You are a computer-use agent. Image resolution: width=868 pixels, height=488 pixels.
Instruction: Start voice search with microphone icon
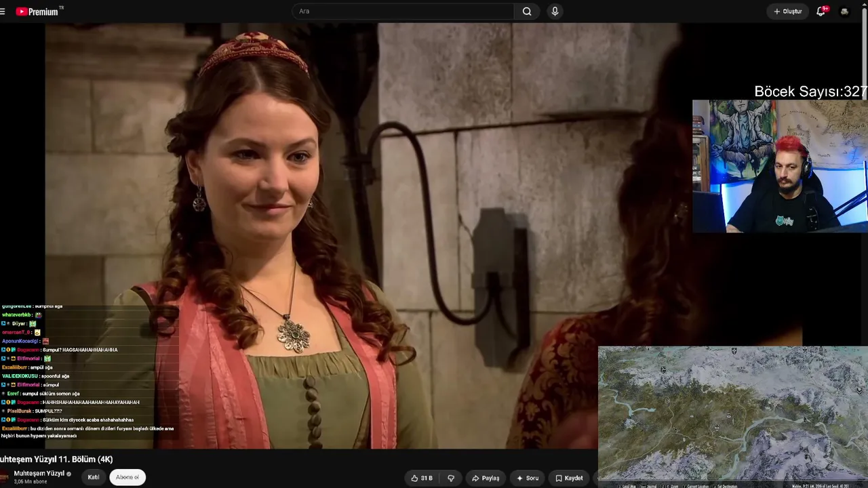click(555, 12)
